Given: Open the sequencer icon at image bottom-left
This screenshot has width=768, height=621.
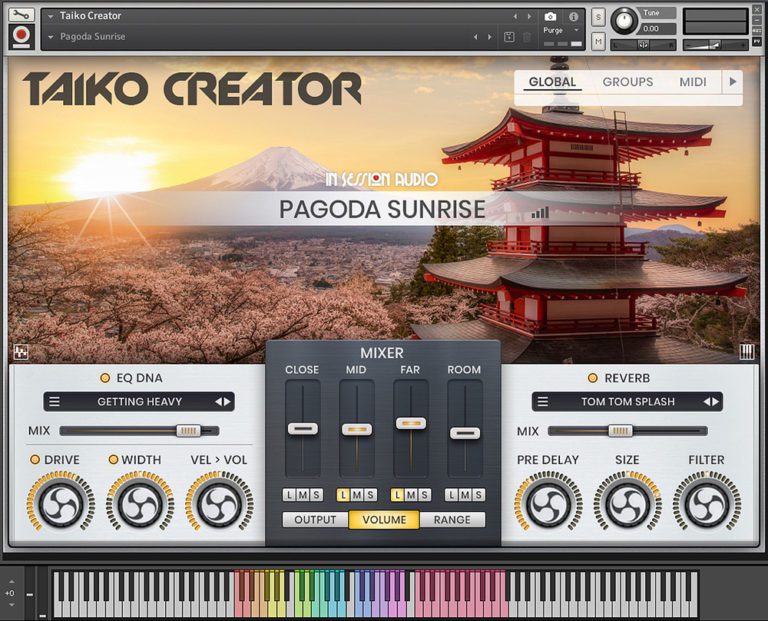Looking at the screenshot, I should [x=21, y=352].
